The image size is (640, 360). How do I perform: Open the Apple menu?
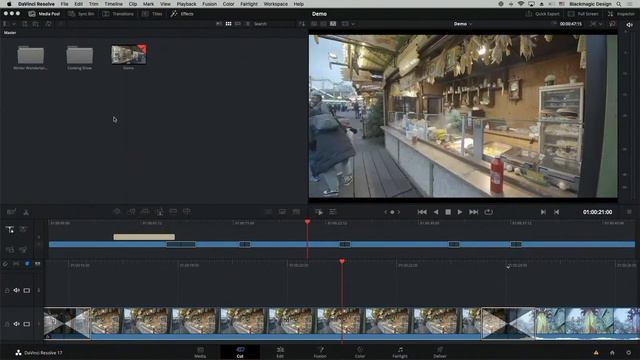[x=9, y=4]
